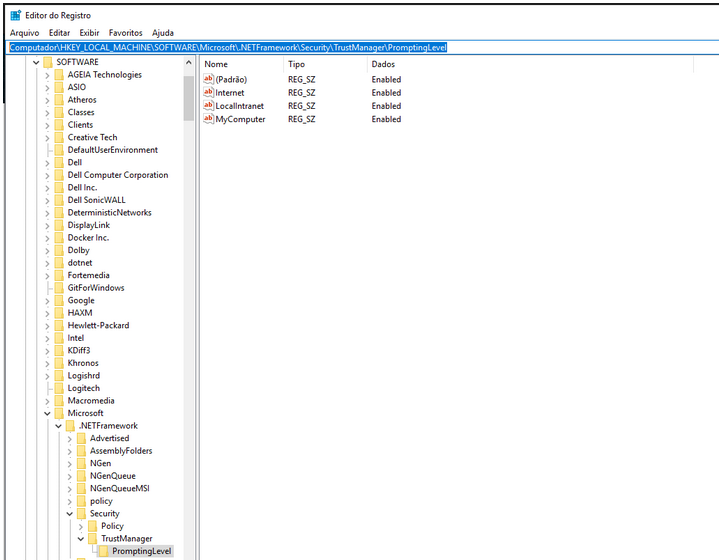Open the Favoritos menu
Viewport: 722px width, 560px height.
pyautogui.click(x=125, y=33)
